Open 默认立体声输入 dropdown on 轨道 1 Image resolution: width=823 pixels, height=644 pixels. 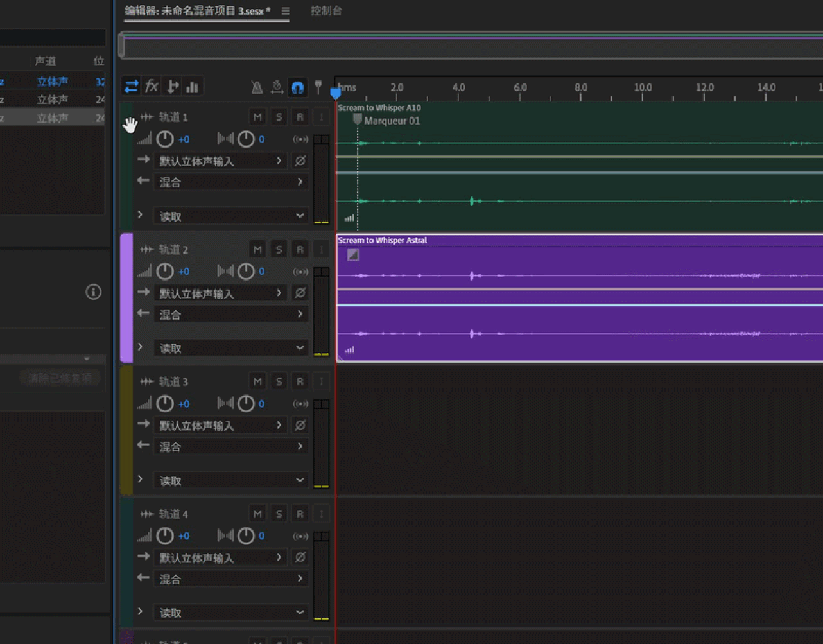tap(220, 161)
